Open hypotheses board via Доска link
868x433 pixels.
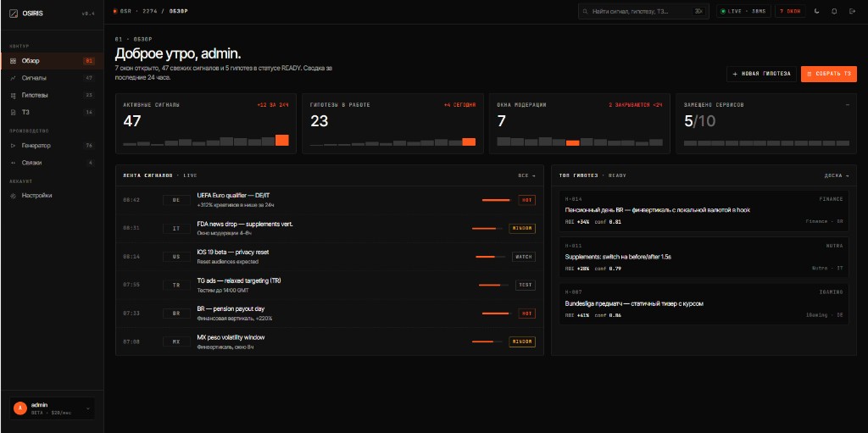(837, 175)
